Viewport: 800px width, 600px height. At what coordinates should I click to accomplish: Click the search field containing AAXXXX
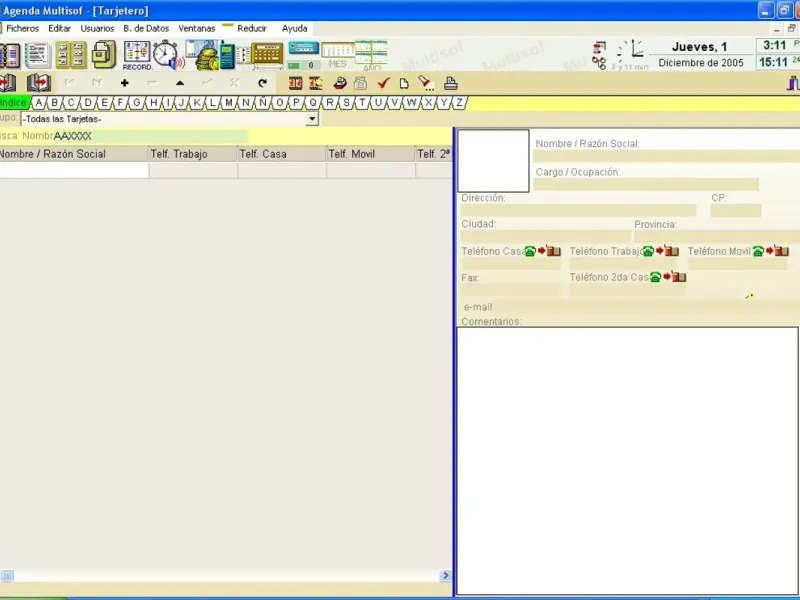coord(151,136)
